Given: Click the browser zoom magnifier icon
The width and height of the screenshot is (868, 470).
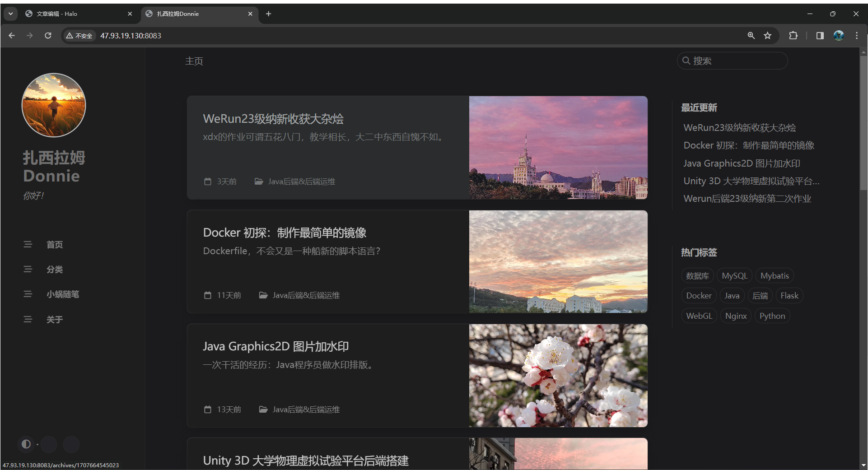Looking at the screenshot, I should pyautogui.click(x=751, y=36).
